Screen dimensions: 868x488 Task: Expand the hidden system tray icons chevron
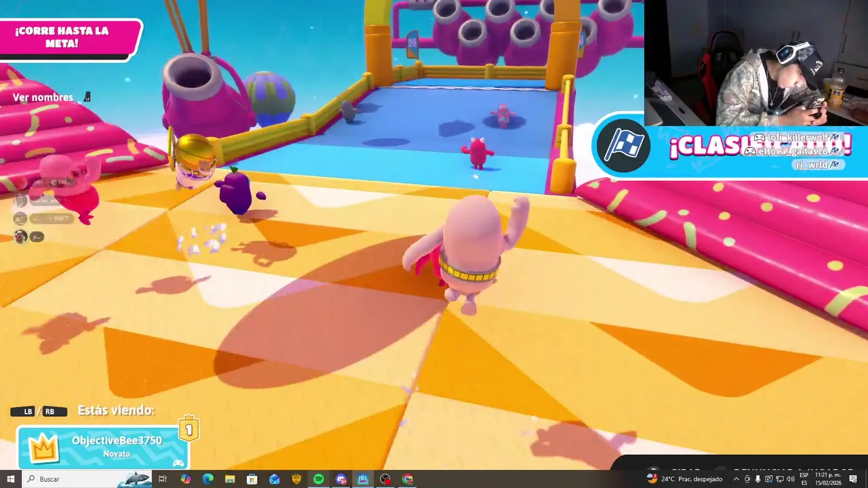coord(736,479)
